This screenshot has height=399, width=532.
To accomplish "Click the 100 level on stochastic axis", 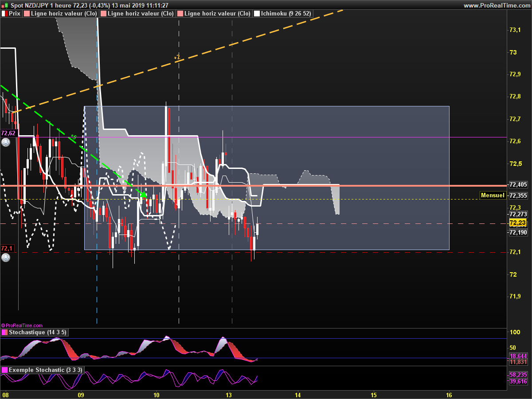I will tap(514, 332).
